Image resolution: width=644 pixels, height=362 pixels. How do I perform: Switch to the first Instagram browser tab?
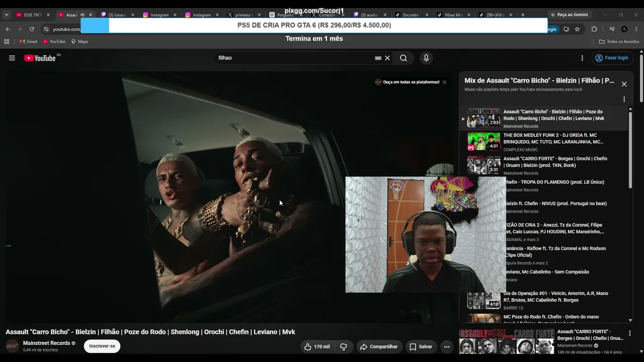[159, 15]
